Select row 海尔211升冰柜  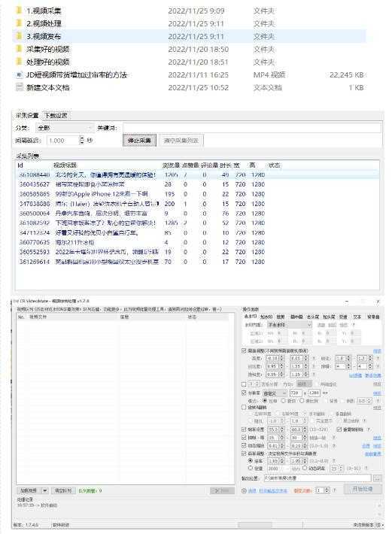(x=198, y=242)
